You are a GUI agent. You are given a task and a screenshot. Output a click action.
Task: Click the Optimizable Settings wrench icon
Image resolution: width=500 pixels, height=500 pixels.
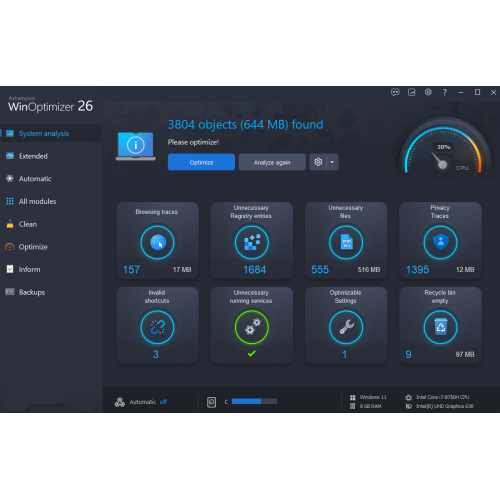346,327
